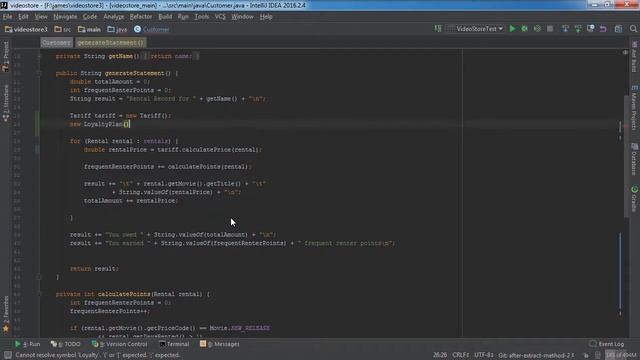Open the Version Control tool window
Screen dimensions: 640x360
point(119,344)
